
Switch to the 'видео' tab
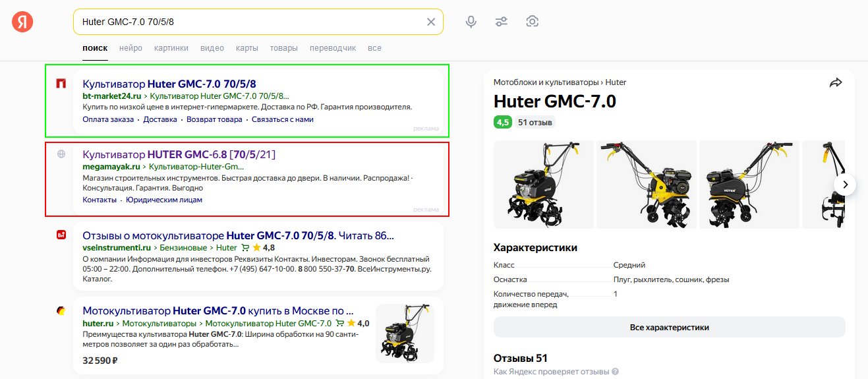coord(212,48)
